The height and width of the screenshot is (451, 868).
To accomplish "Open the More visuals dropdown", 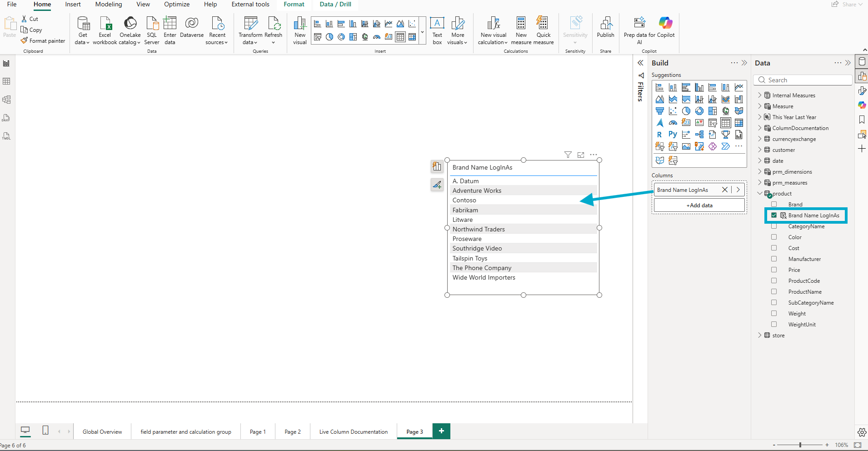I will point(458,30).
